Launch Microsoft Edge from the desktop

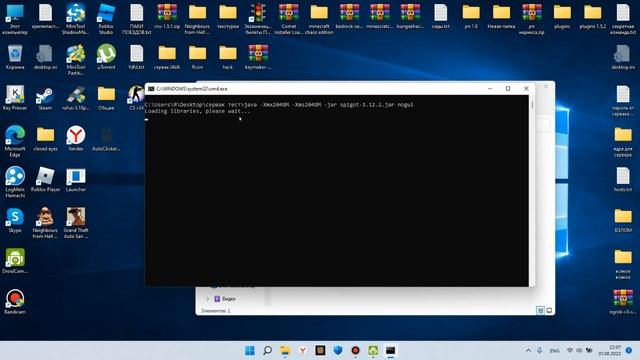pyautogui.click(x=15, y=141)
